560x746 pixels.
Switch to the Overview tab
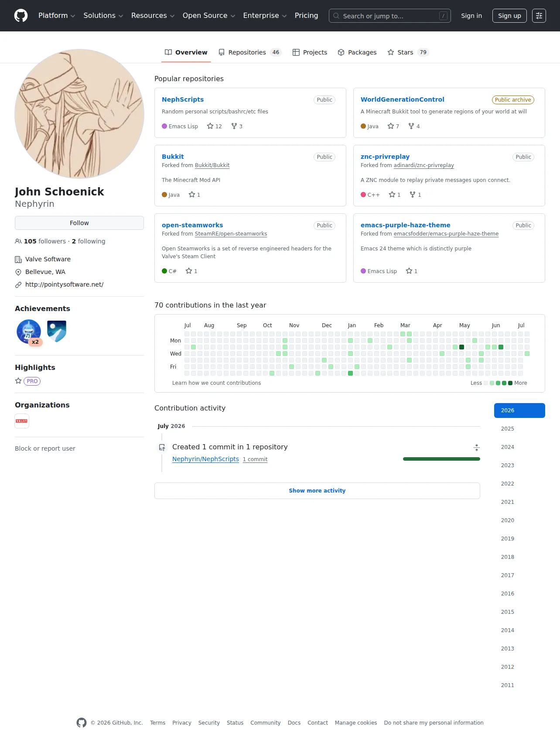[x=186, y=52]
